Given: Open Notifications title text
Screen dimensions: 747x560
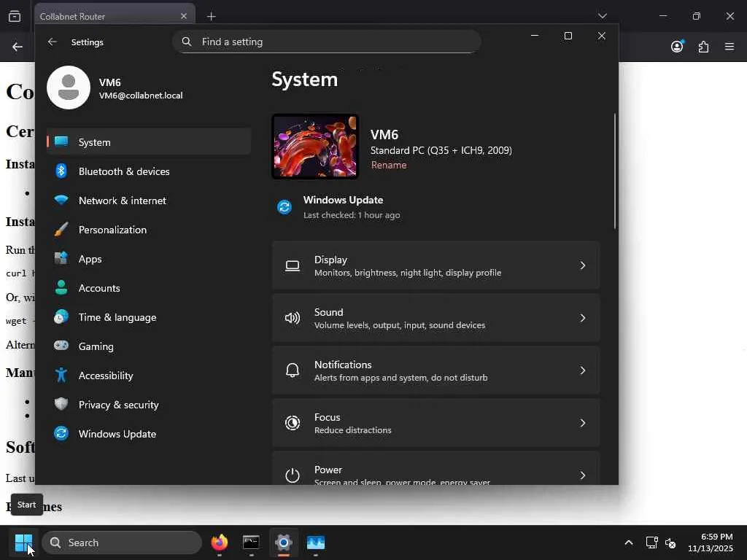Looking at the screenshot, I should 343,365.
